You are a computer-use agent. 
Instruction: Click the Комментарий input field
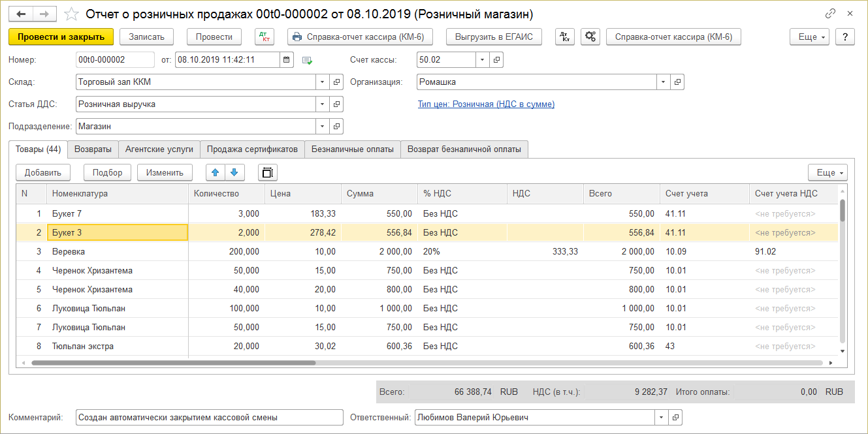coord(209,418)
